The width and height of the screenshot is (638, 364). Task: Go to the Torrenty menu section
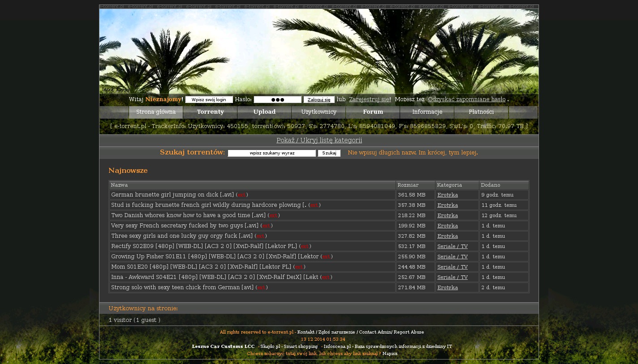tap(210, 112)
